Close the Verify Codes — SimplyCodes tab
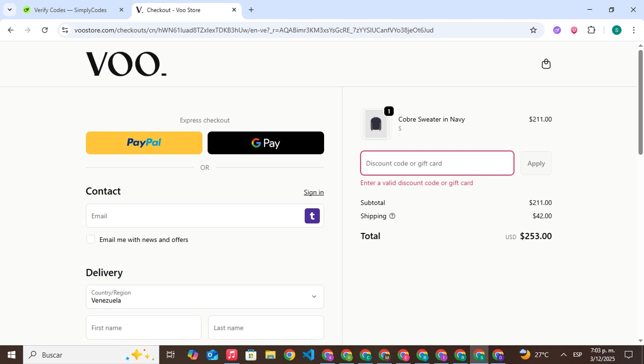The width and height of the screenshot is (644, 364). click(x=122, y=10)
